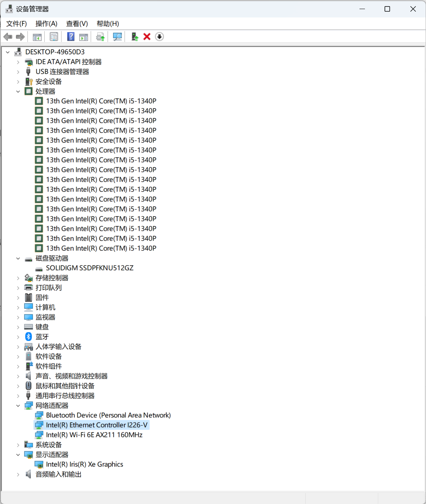Click the SOLIDIGM SSD drive icon
Screen dimensions: 426x504
(x=39, y=269)
